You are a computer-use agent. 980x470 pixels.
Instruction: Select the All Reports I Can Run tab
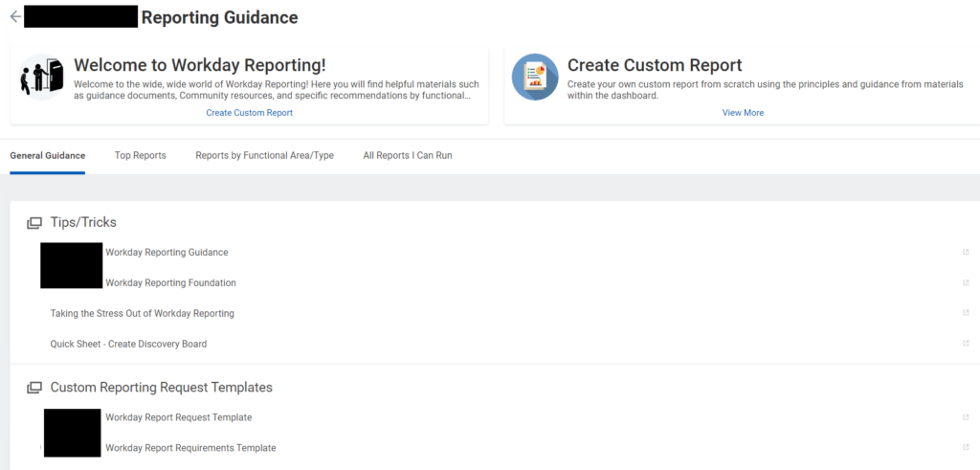pyautogui.click(x=408, y=156)
